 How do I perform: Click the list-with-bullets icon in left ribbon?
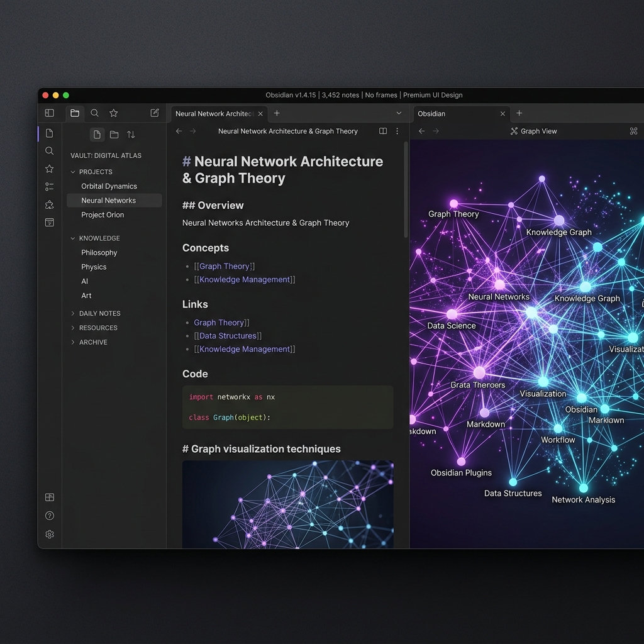coord(49,187)
